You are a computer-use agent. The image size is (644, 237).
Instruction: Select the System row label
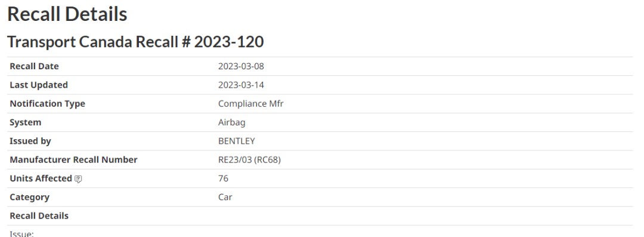(x=26, y=122)
